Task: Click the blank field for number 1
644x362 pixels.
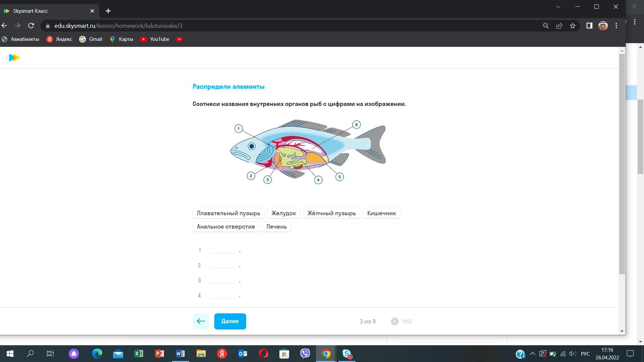Action: coord(223,250)
